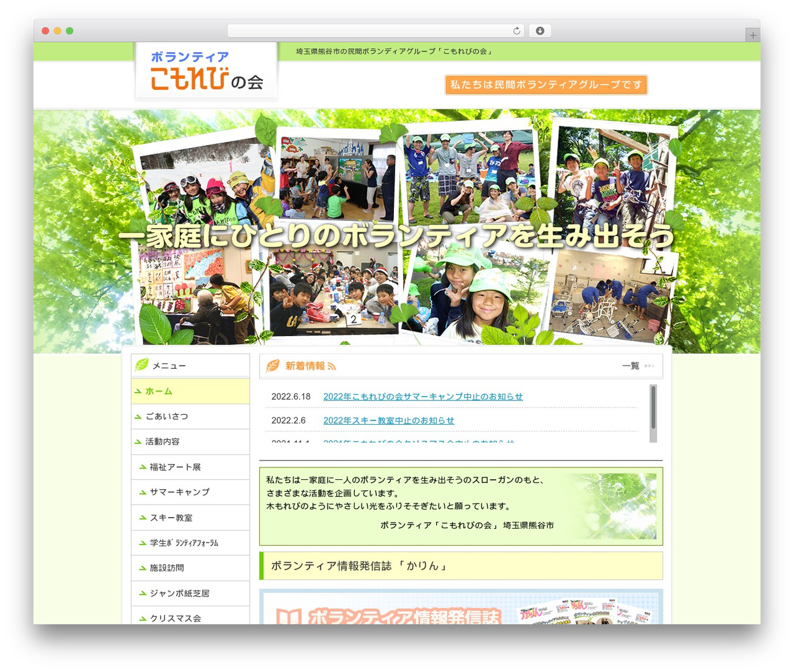Image resolution: width=794 pixels, height=672 pixels.
Task: Click the 新着情報 heading text
Action: pyautogui.click(x=305, y=366)
